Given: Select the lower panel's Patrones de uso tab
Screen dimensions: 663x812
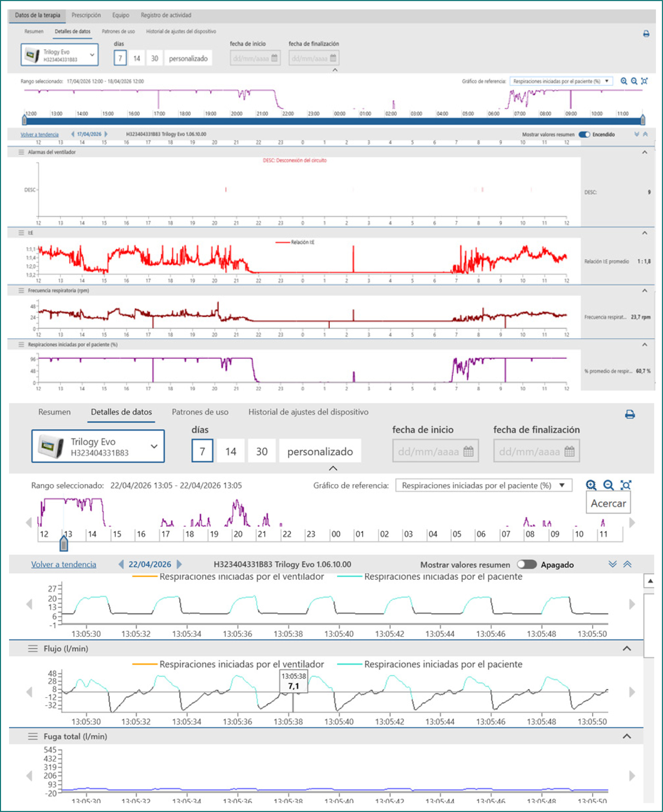Looking at the screenshot, I should (200, 412).
